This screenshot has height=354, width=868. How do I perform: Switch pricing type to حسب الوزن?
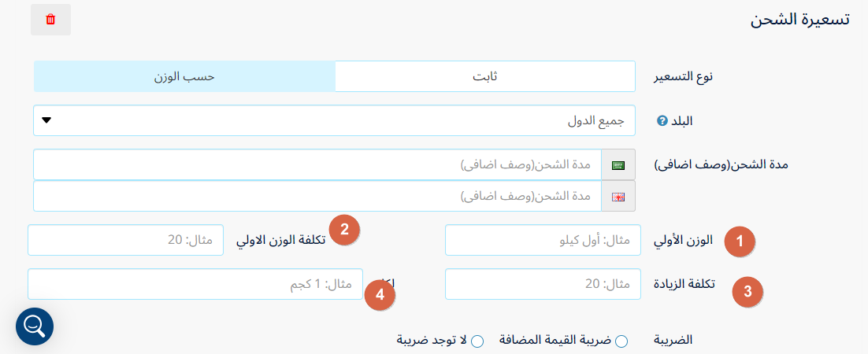coord(184,76)
